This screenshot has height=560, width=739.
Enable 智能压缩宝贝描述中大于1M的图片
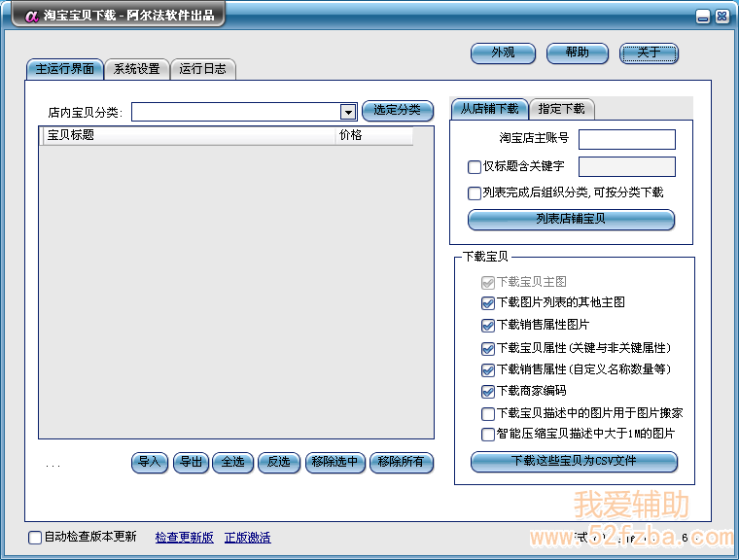(x=488, y=434)
